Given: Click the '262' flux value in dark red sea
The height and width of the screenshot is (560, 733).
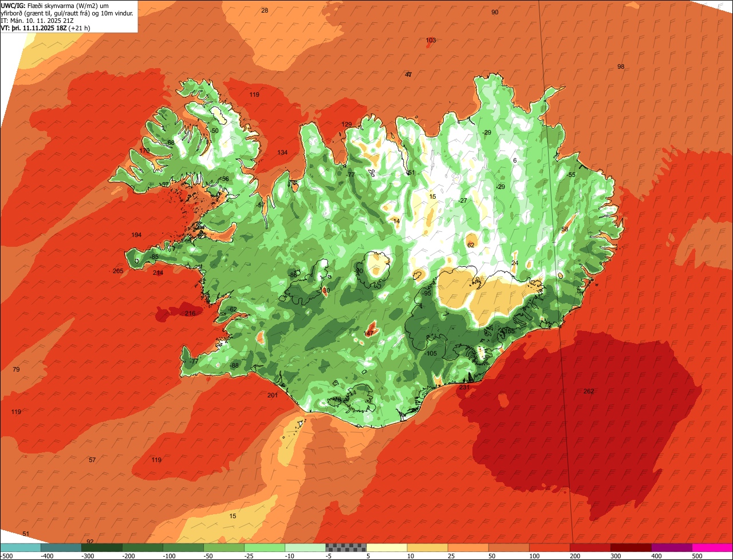Looking at the screenshot, I should 589,392.
